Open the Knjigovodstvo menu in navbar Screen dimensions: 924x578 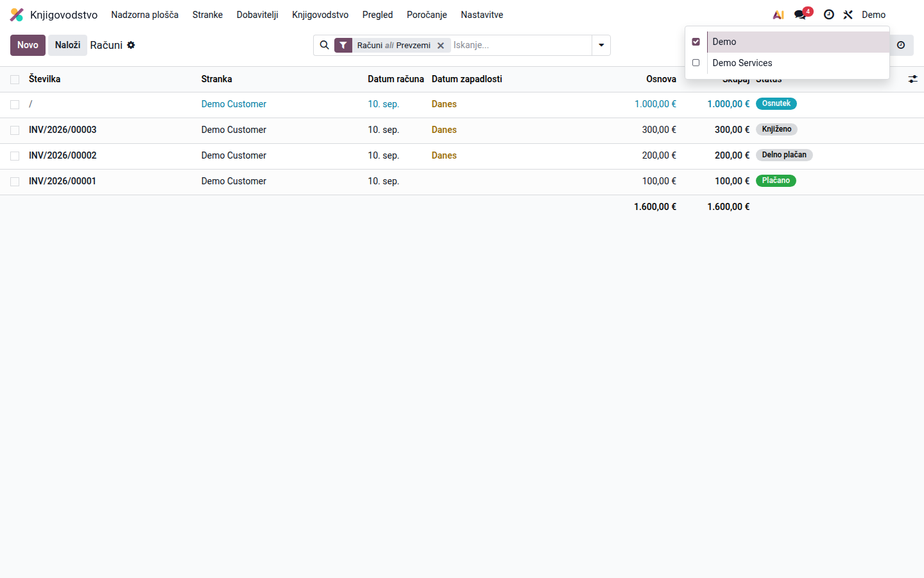[320, 15]
